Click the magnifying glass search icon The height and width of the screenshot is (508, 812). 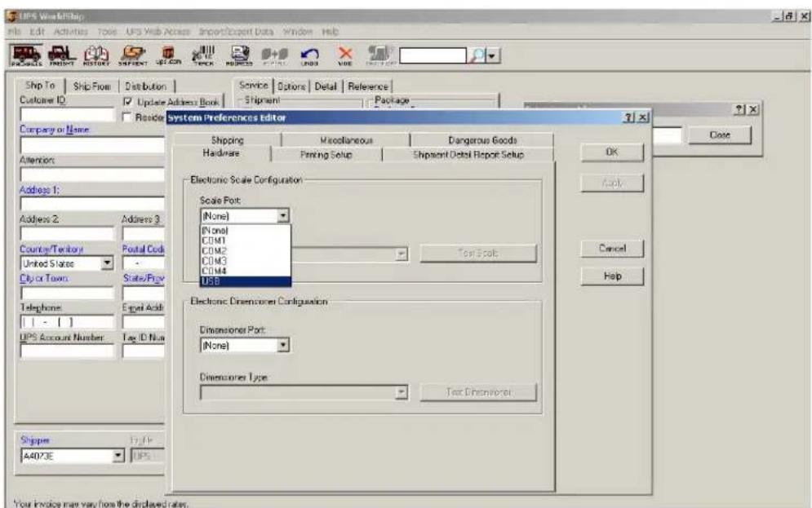476,55
